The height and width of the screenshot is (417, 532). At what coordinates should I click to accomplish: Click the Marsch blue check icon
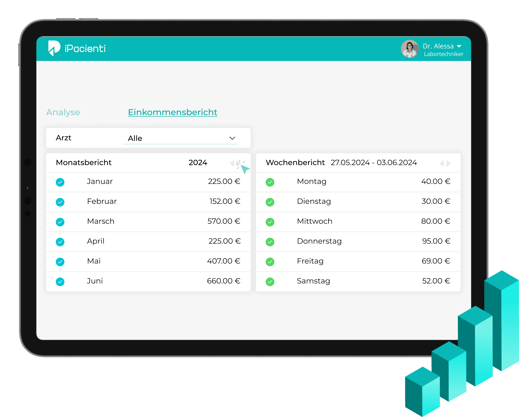click(60, 222)
